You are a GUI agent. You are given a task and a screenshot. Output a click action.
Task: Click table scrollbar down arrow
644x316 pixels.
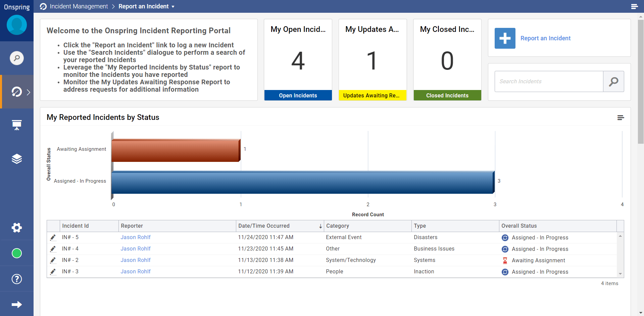[x=620, y=274]
